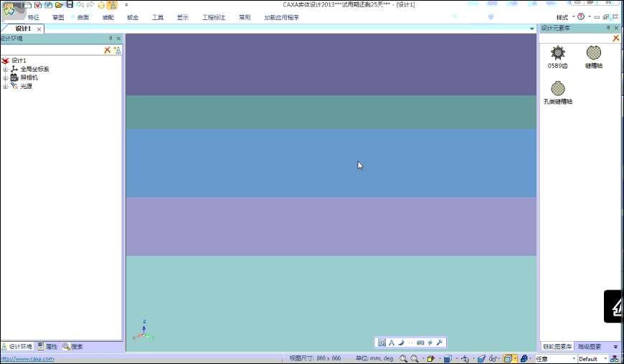
Task: Open the quick access toolbar customize arrow
Action: click(126, 5)
